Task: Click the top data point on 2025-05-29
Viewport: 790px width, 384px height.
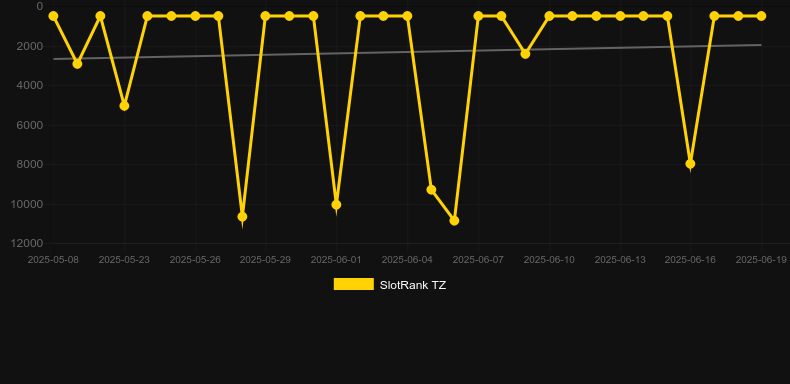Action: [x=266, y=16]
